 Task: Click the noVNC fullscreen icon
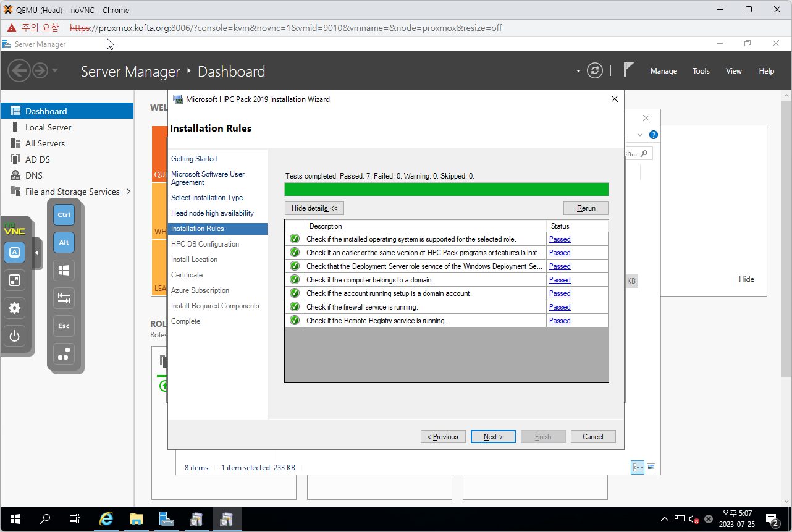[15, 281]
